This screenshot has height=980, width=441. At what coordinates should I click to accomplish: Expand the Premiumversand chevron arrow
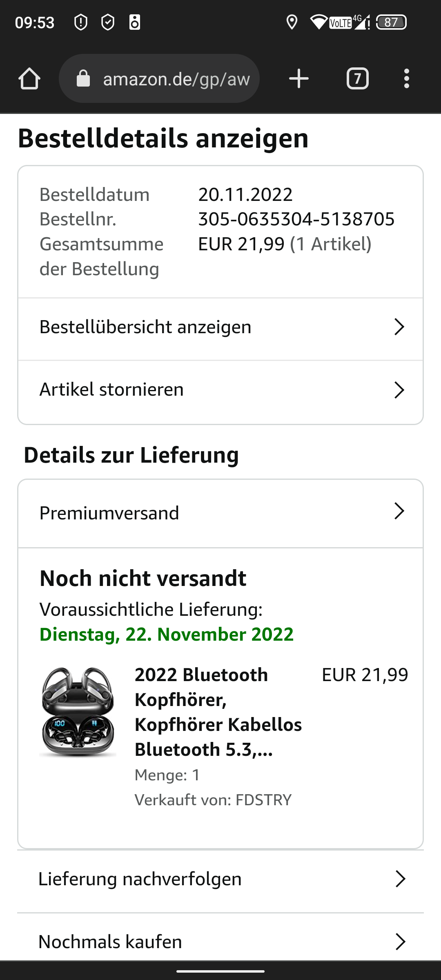pyautogui.click(x=399, y=511)
